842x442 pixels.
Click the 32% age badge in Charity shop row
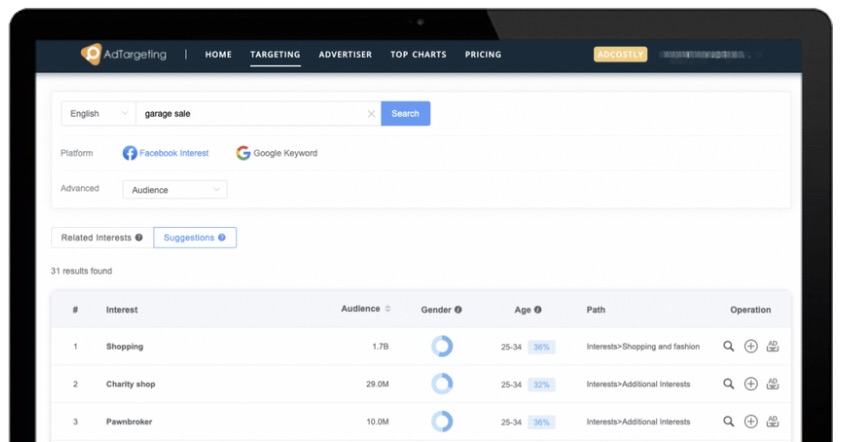[x=541, y=385]
